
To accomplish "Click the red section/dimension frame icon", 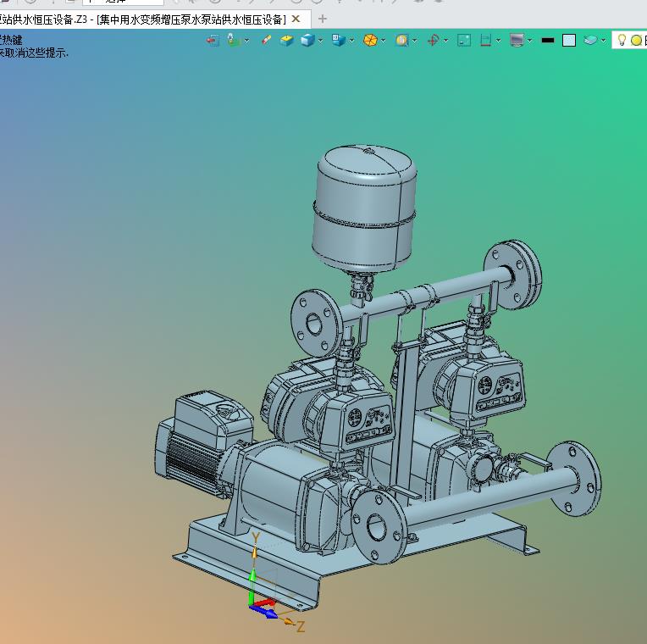I will (485, 40).
